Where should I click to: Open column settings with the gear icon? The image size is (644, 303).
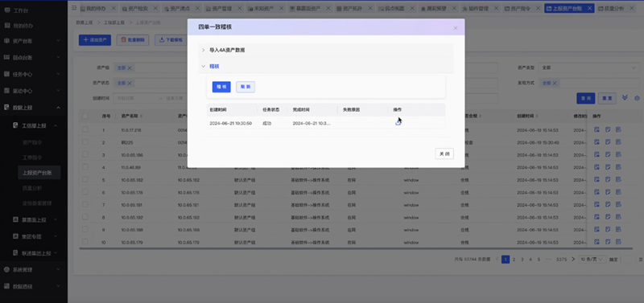[637, 98]
